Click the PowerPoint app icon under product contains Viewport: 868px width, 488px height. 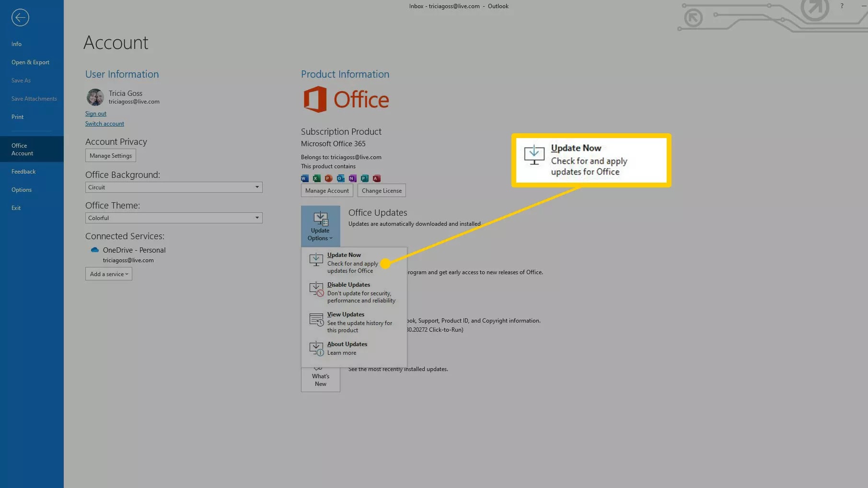click(329, 178)
